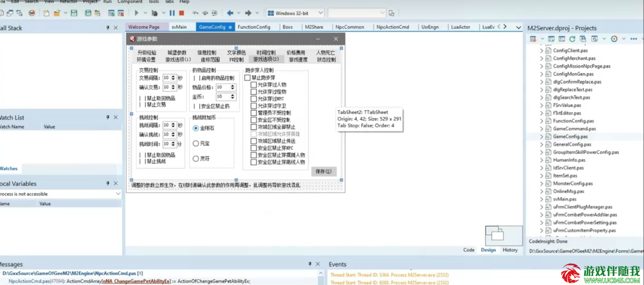Click the form designer minimap thumbnail

click(x=504, y=236)
